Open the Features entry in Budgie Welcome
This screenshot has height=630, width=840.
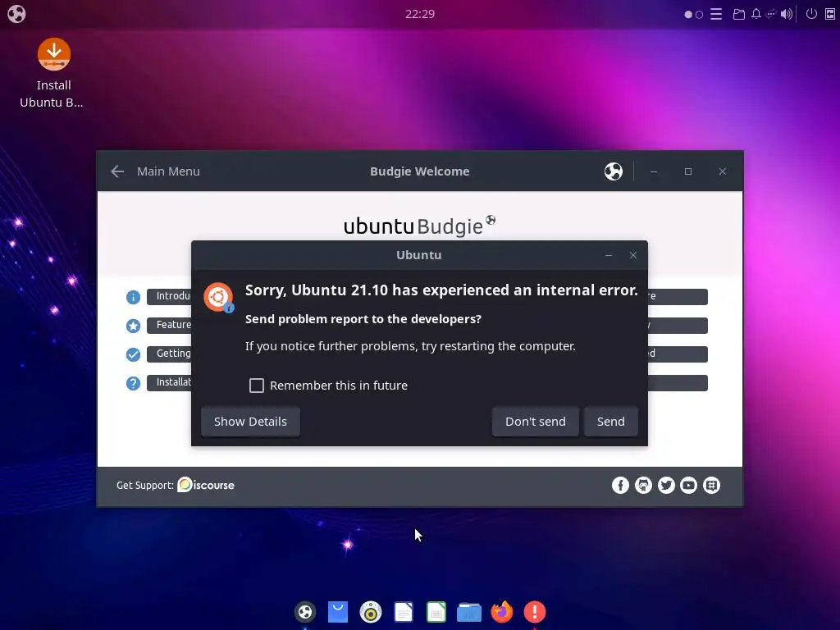click(169, 325)
